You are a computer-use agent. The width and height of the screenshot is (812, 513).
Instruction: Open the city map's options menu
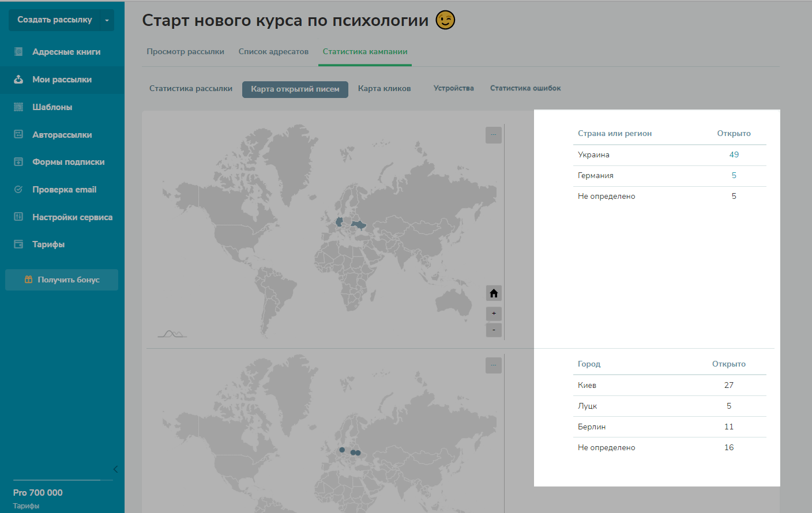click(x=494, y=365)
